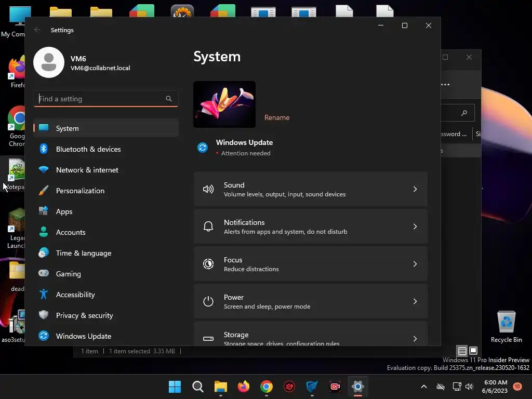
Task: Open the notification count badge
Action: coord(517,386)
